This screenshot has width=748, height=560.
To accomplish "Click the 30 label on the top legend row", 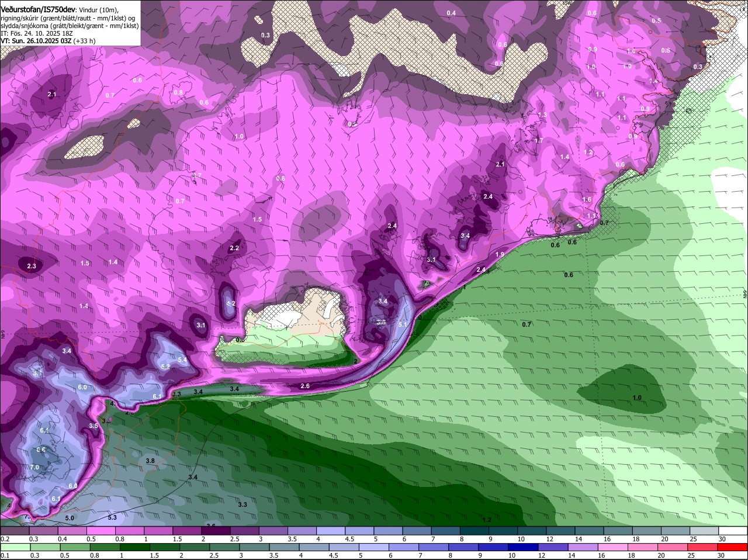I will point(722,539).
